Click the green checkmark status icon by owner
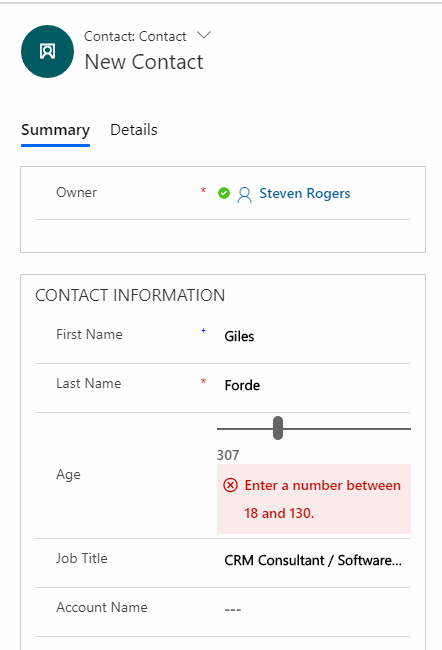442x650 pixels. point(224,193)
